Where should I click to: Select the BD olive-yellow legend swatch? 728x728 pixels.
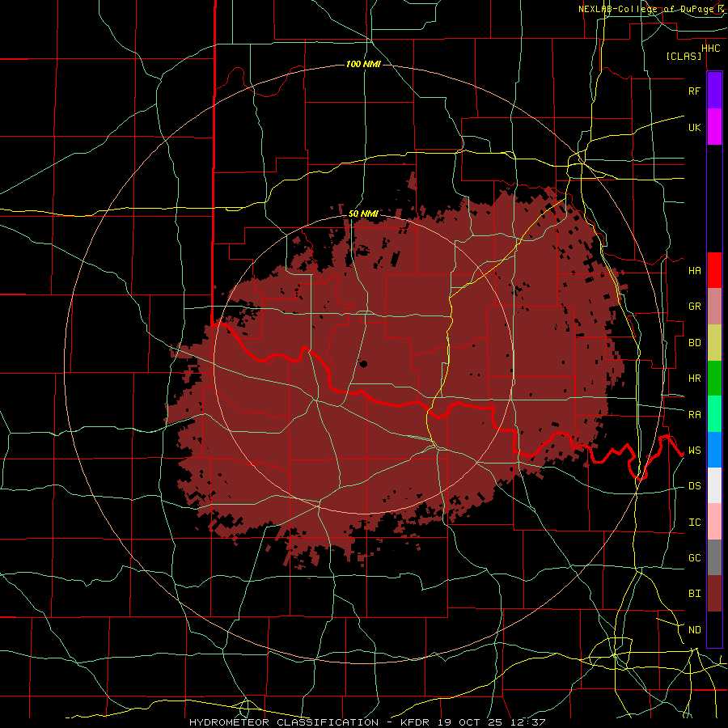coord(714,343)
